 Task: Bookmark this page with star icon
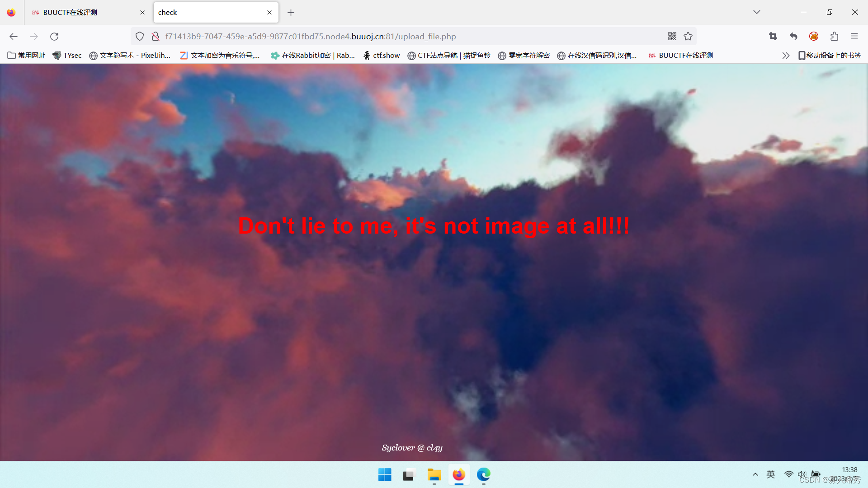(688, 37)
